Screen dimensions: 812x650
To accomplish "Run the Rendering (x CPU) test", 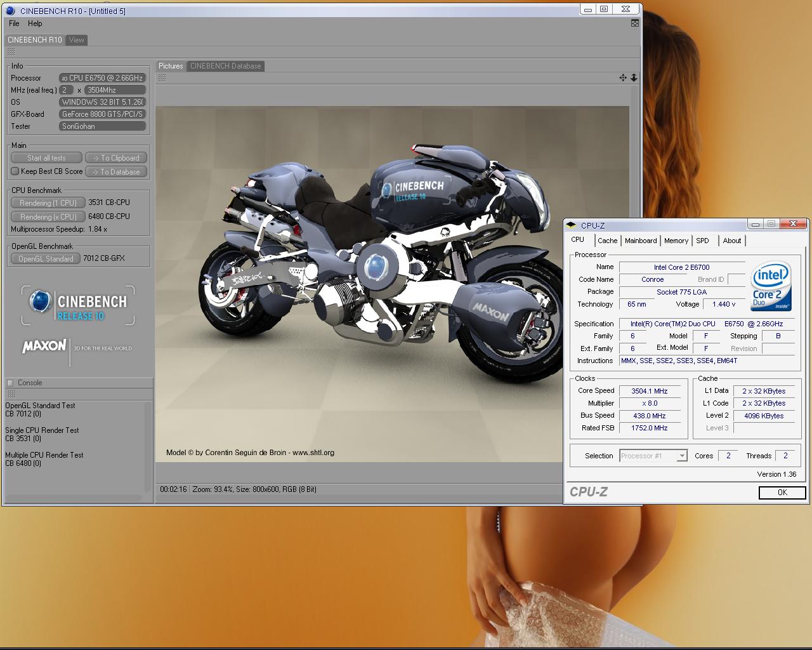I will pyautogui.click(x=48, y=217).
